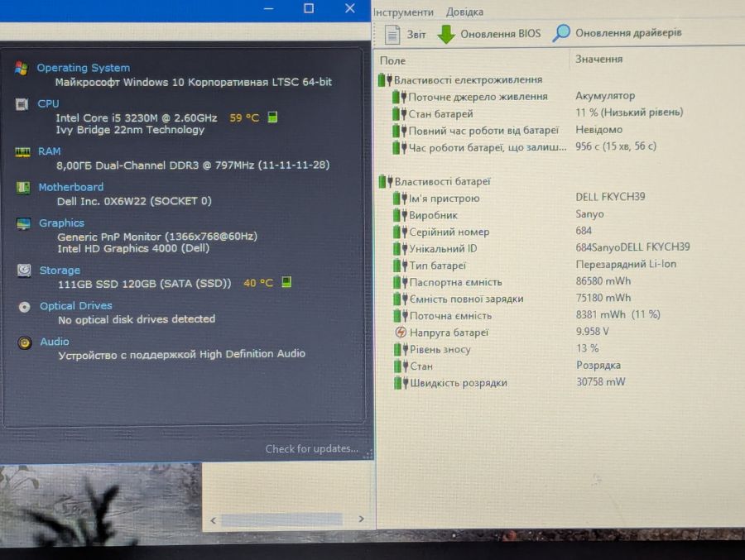Click the Windows logo icon beside Operating System
745x560 pixels.
[21, 68]
